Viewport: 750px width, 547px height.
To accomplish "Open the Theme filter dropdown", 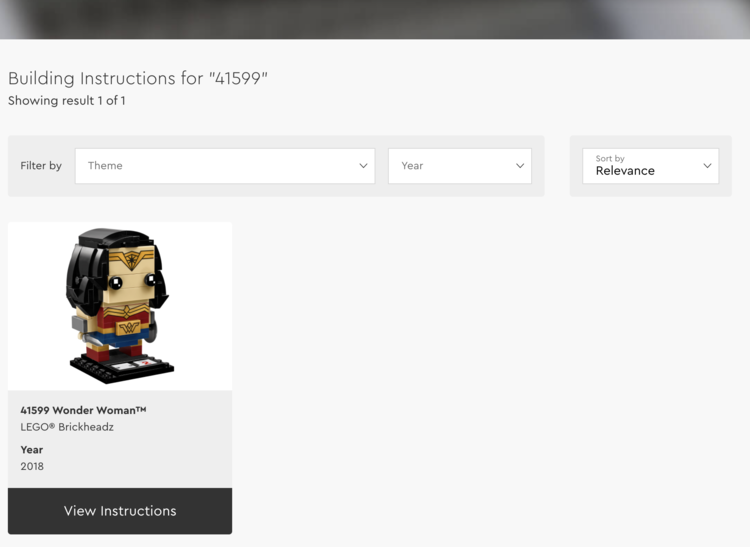I will click(x=225, y=166).
